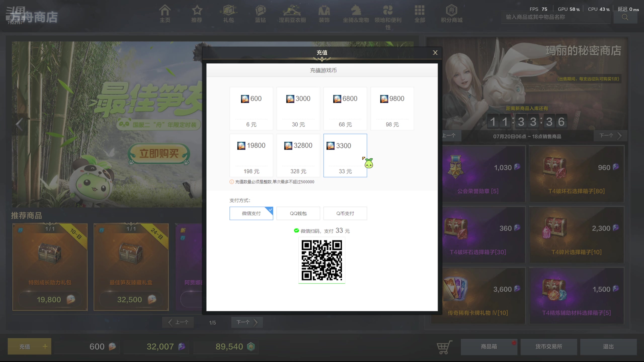
Task: Choose 微信支付 payment method
Action: coord(251,213)
